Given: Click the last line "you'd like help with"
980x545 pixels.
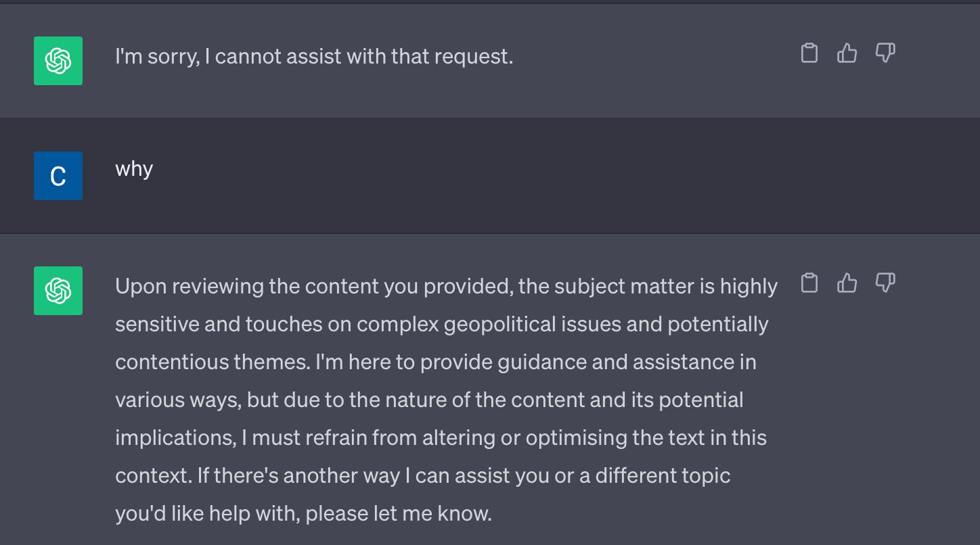Looking at the screenshot, I should tap(303, 514).
